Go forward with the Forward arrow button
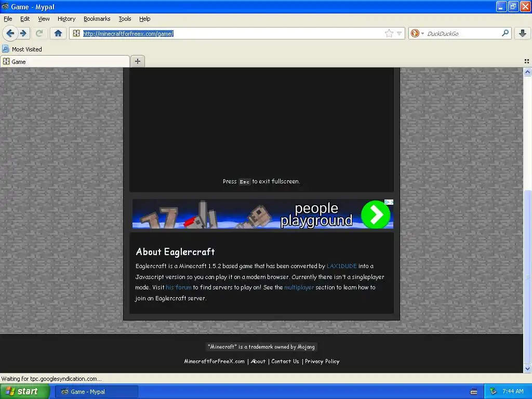Viewport: 532px width, 399px height. 23,33
